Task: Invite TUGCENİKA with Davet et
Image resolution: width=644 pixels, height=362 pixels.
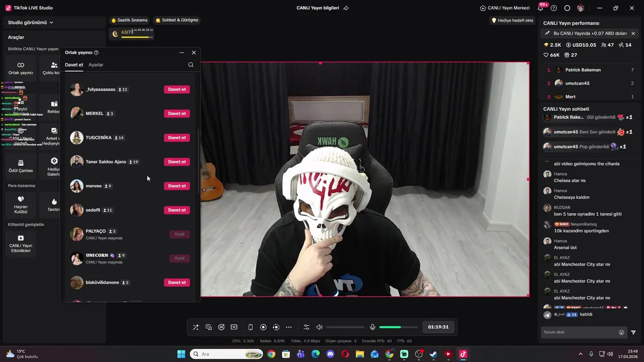Action: point(177,138)
